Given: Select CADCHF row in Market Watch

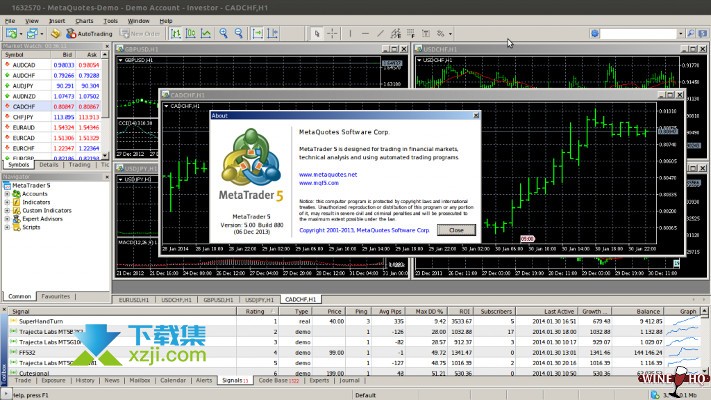Looking at the screenshot, I should 52,107.
